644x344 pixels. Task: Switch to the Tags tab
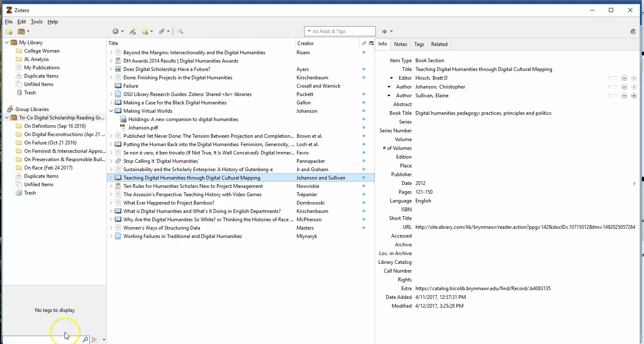419,44
